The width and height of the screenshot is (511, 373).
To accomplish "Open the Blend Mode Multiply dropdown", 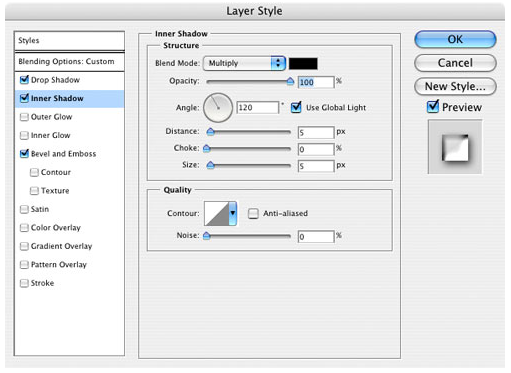I will coord(244,63).
